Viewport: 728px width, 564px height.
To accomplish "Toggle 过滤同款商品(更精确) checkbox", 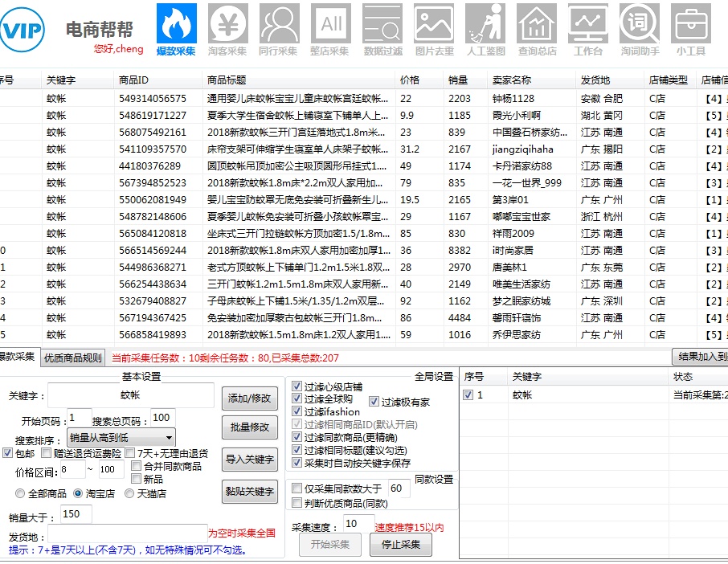I will pos(297,437).
